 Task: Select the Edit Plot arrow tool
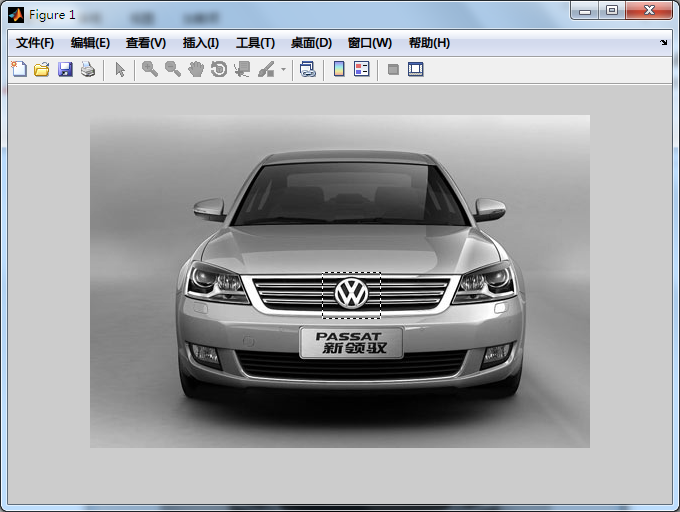120,69
